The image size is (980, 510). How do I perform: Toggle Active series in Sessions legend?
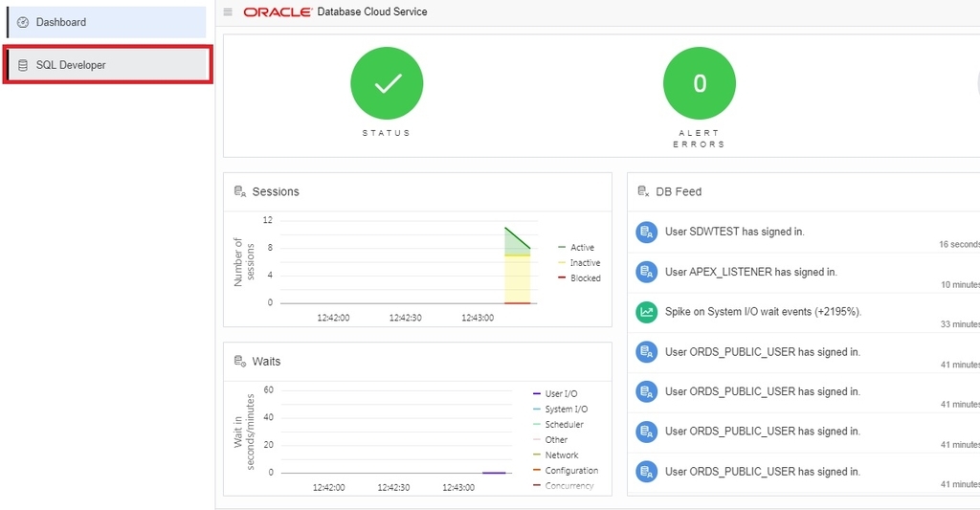point(575,248)
